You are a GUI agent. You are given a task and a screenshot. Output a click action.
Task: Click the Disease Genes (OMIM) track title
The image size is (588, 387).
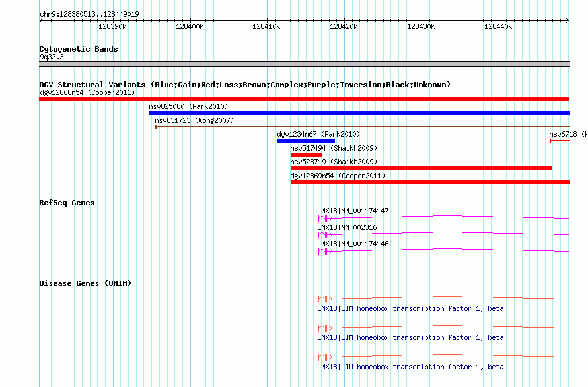(85, 283)
